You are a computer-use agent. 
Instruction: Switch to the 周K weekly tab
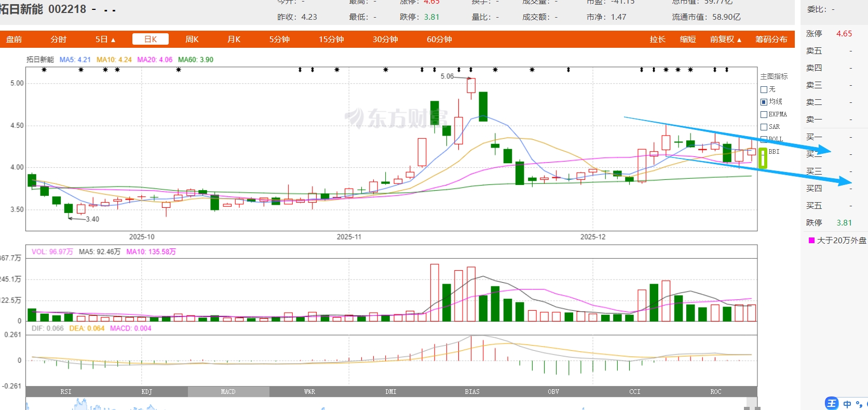point(192,39)
